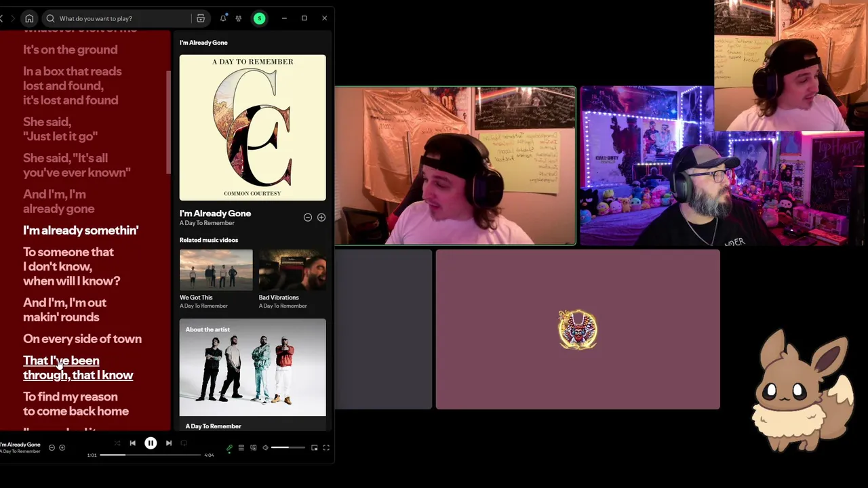Click the search magnifier icon

[x=50, y=18]
